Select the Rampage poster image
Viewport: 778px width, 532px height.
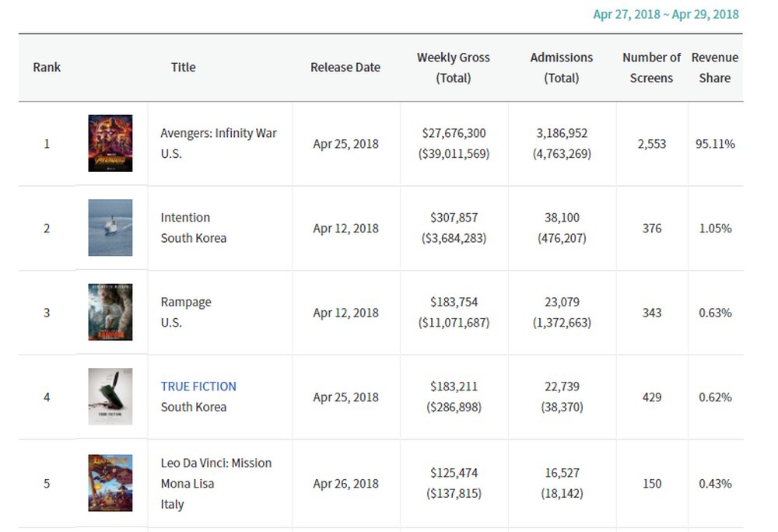(x=110, y=312)
